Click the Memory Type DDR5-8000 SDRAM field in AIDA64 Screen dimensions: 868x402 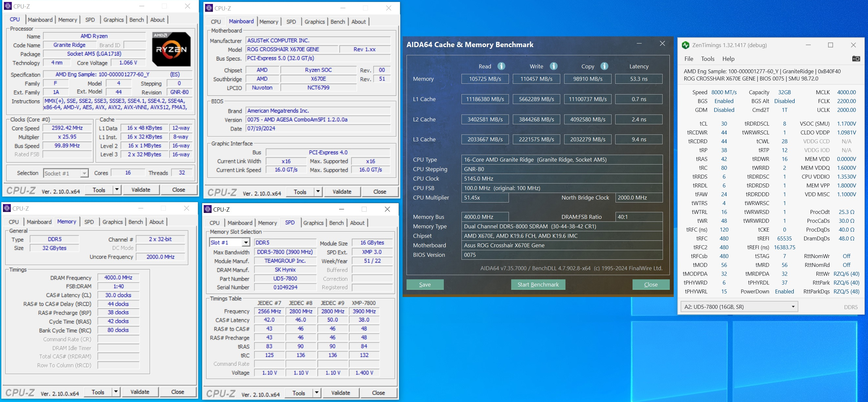pyautogui.click(x=562, y=226)
